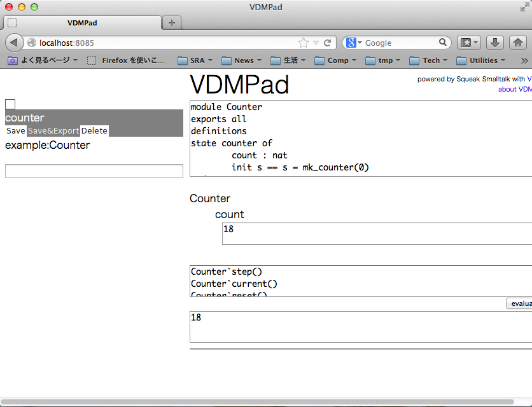Click the Firefox を使いこ bookmark icon
532x407 pixels.
(x=91, y=60)
